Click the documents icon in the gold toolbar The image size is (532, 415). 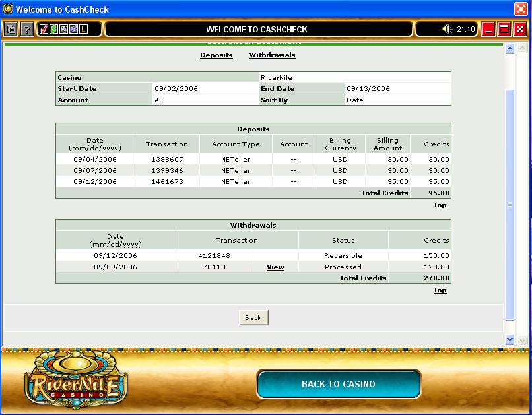(x=11, y=29)
